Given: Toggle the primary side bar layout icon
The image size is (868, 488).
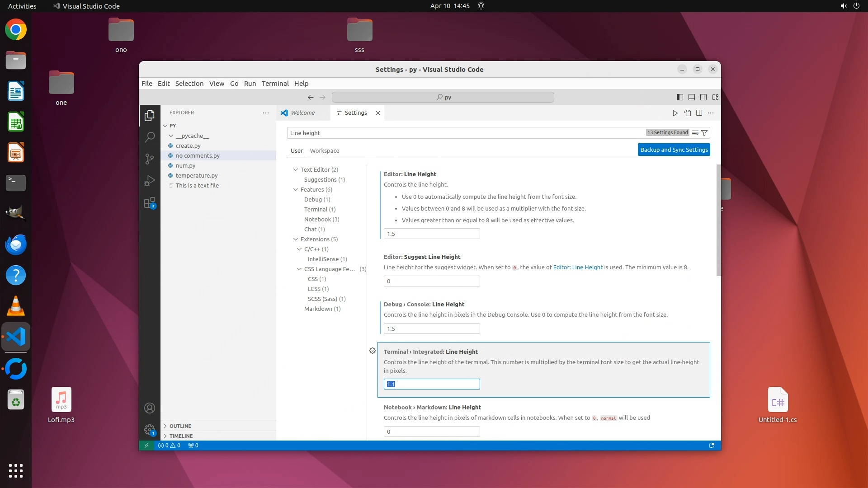Looking at the screenshot, I should pyautogui.click(x=679, y=97).
